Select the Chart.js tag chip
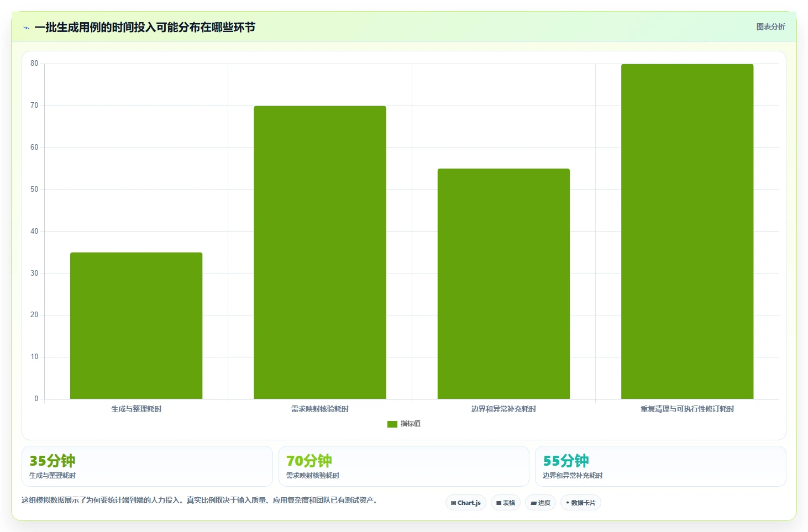 click(x=465, y=503)
